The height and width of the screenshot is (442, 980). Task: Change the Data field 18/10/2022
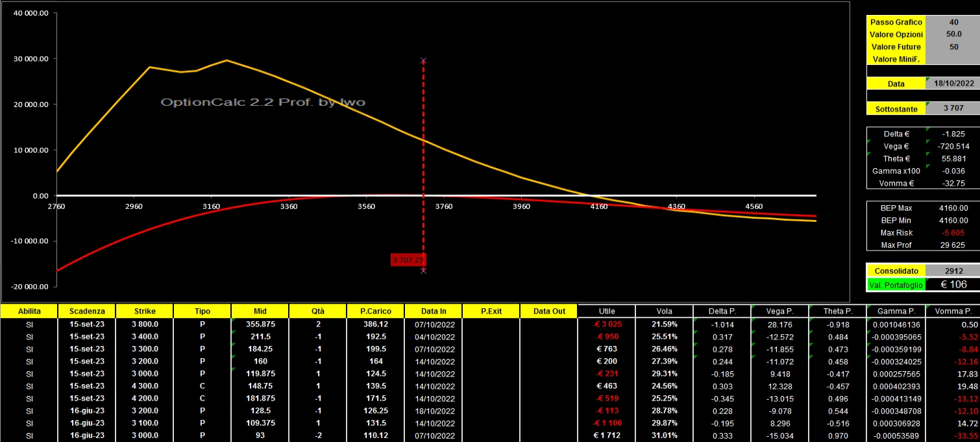[953, 83]
